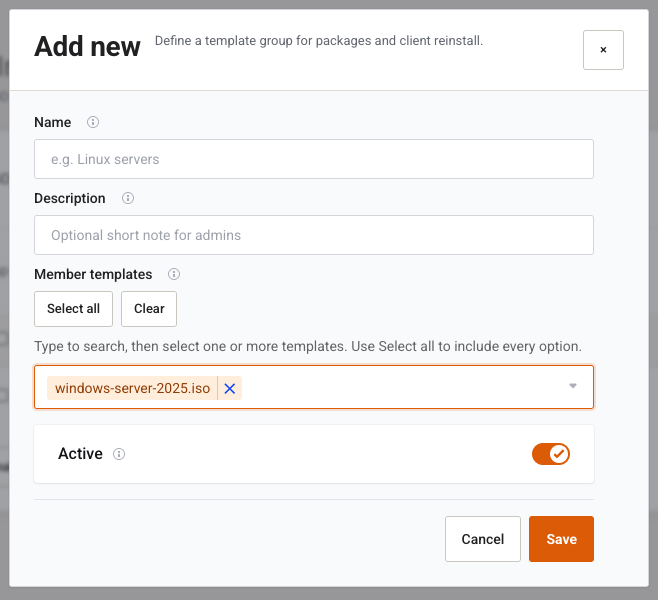
Task: Close the Add new dialog
Action: 603,50
